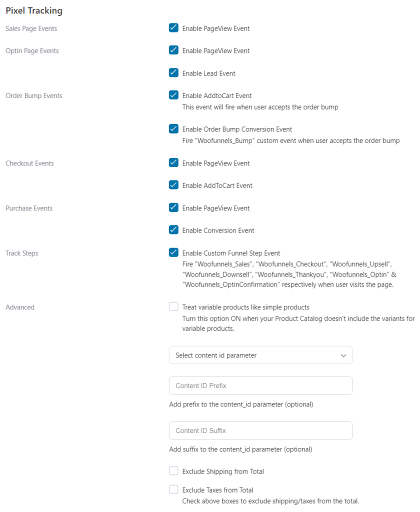This screenshot has height=512, width=420.
Task: Focus the Content ID Suffix field
Action: click(260, 431)
